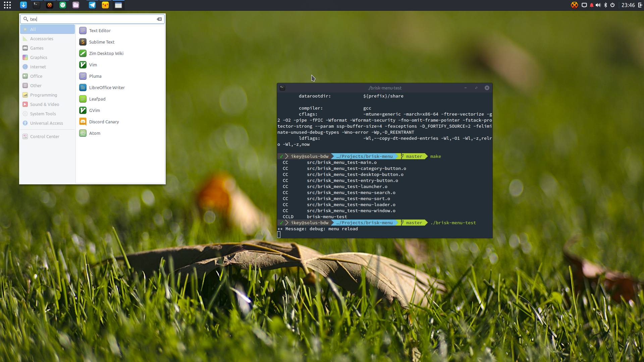This screenshot has width=644, height=362.
Task: Maximize the brisk-menu-test terminal window
Action: (x=476, y=88)
